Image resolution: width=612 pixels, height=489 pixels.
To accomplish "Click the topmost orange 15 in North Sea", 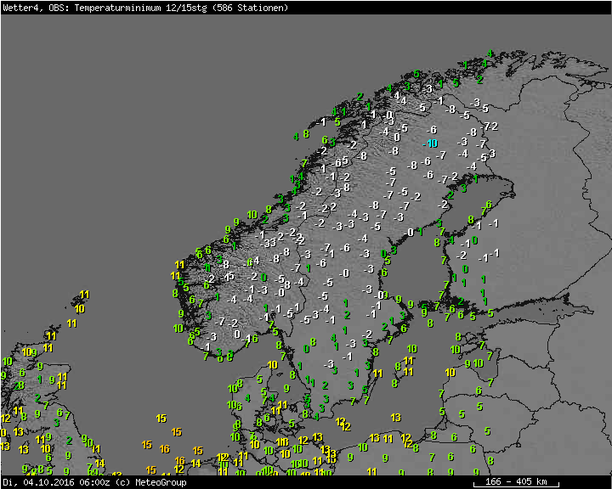I will 161,417.
